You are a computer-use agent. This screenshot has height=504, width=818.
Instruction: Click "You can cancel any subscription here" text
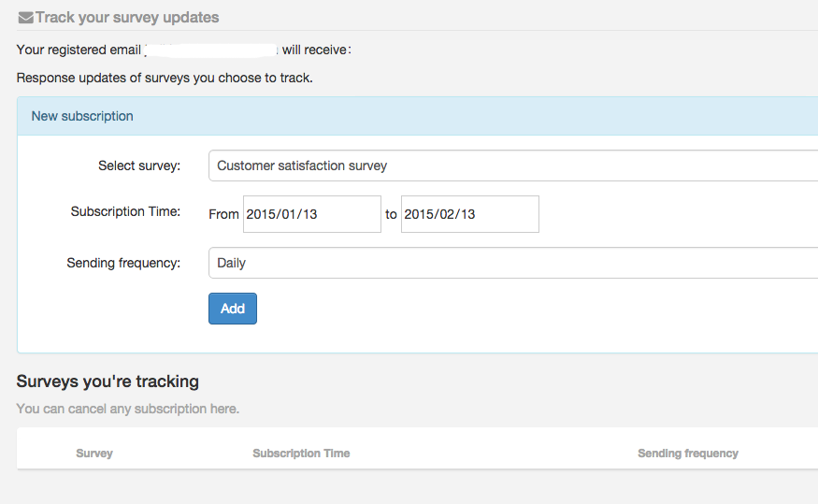[128, 409]
